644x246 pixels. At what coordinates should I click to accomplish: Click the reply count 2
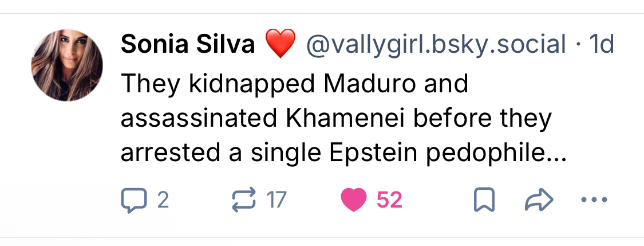[x=163, y=200]
